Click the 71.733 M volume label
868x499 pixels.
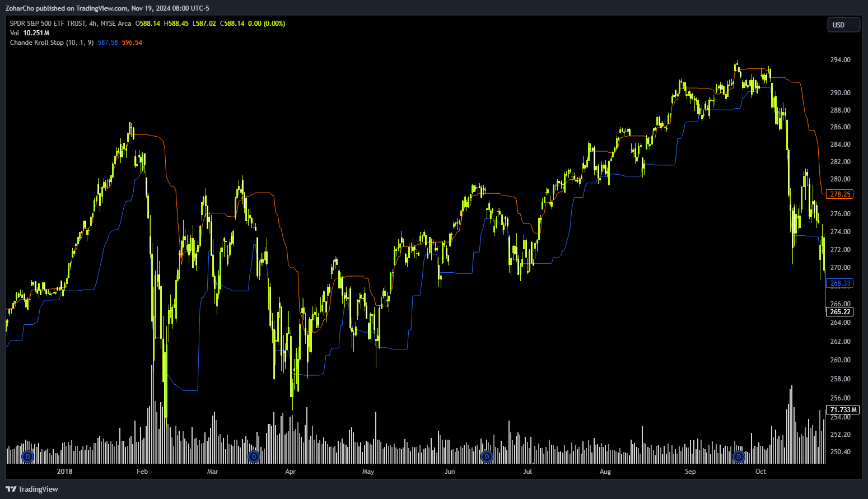(843, 410)
